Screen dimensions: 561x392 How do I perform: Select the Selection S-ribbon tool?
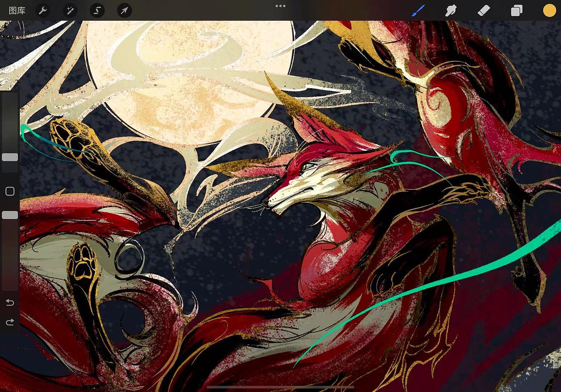click(x=97, y=11)
